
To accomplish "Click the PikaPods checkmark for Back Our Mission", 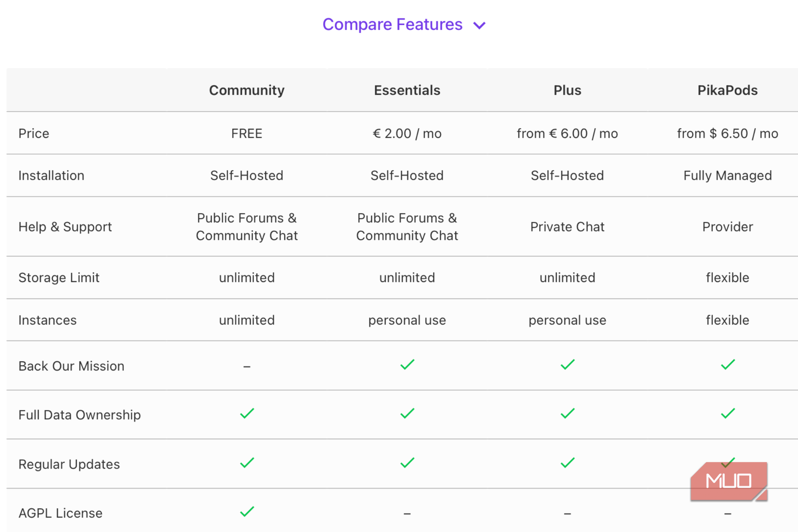I will pyautogui.click(x=727, y=365).
